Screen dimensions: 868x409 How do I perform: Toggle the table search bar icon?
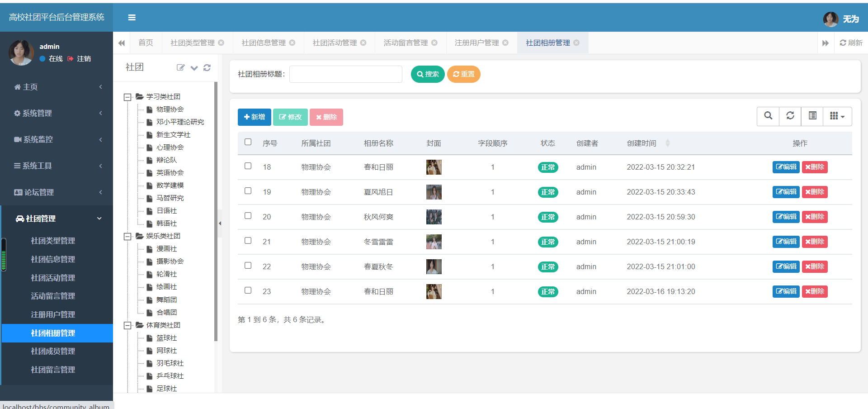(768, 116)
